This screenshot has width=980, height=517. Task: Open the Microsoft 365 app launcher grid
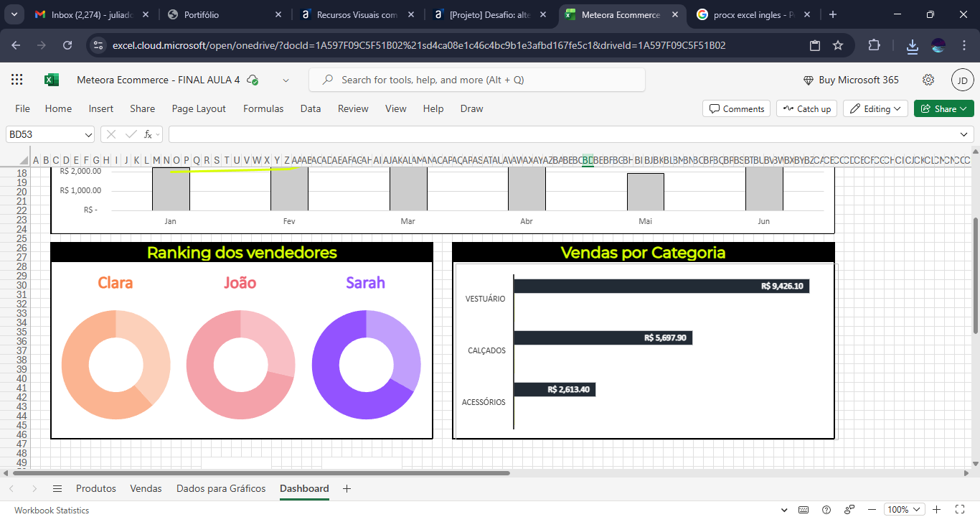pos(17,80)
